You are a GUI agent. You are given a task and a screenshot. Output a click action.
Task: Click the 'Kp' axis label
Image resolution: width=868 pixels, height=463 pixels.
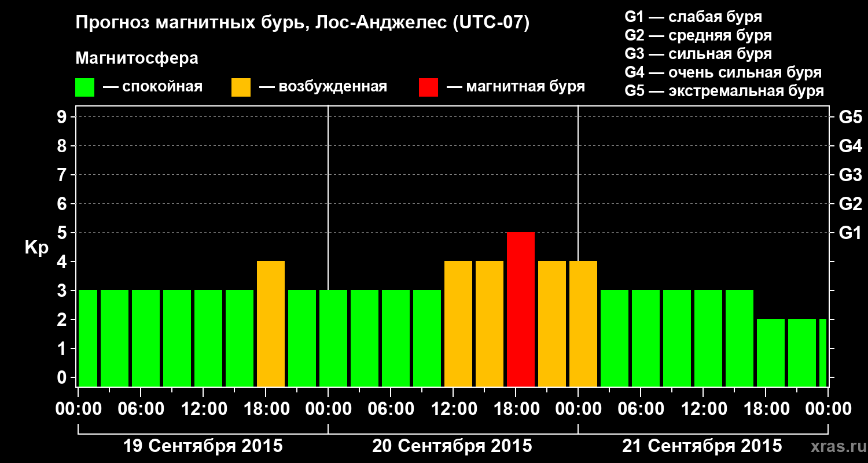tap(36, 248)
